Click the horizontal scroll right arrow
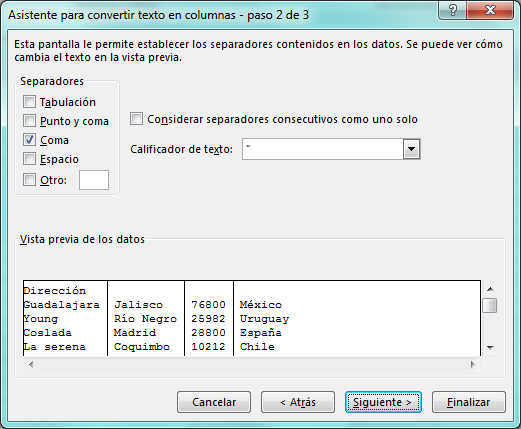 tap(472, 364)
